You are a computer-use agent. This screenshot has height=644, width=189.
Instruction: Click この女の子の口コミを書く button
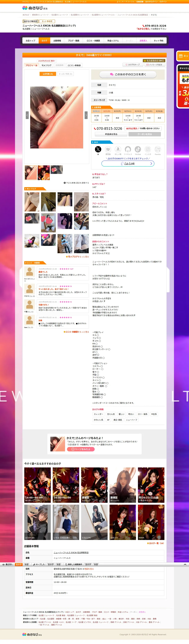pyautogui.click(x=128, y=74)
